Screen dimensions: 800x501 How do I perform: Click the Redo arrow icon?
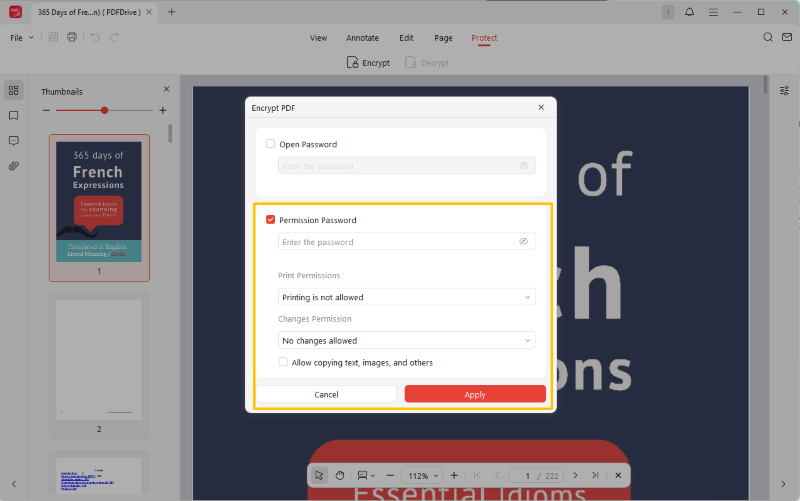click(114, 37)
